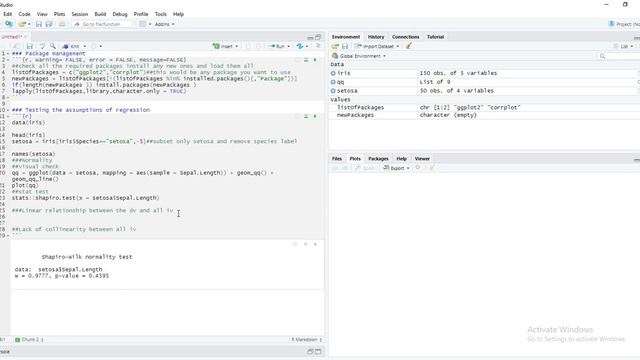Click the Go to file/function field
This screenshot has height=360, width=640.
click(x=102, y=24)
